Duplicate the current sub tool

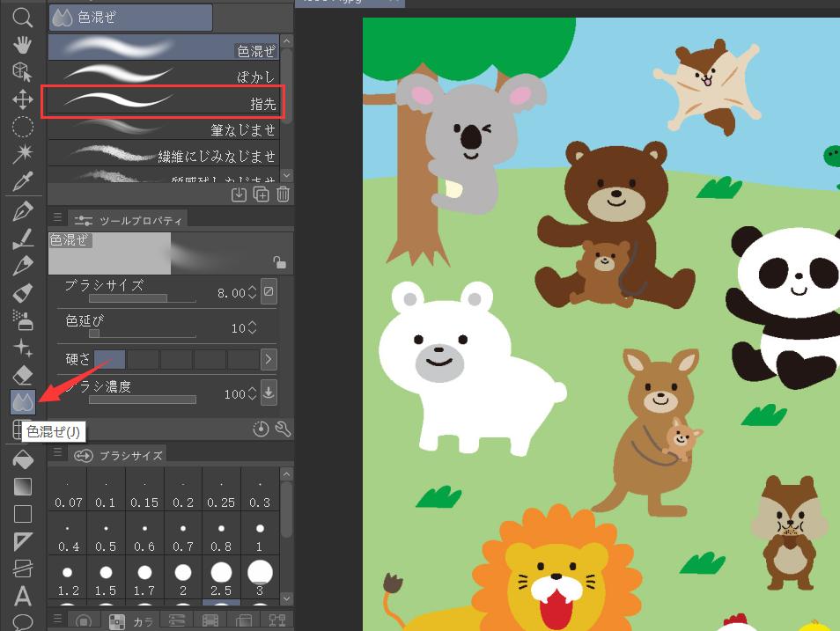[261, 194]
